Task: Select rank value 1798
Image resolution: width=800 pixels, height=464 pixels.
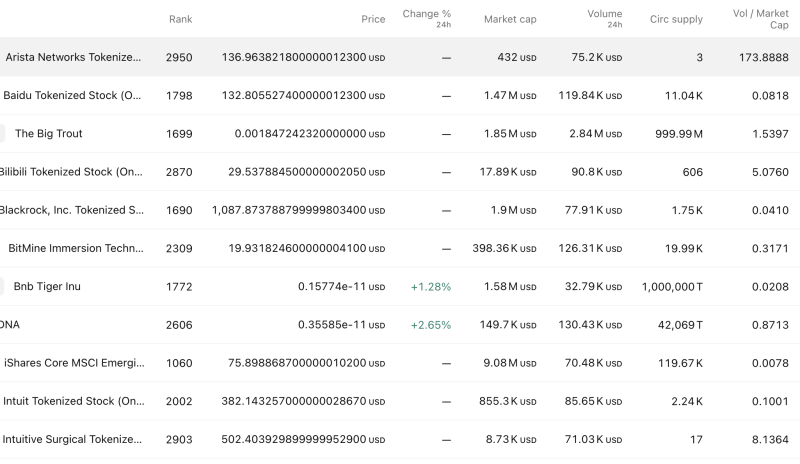Action: tap(179, 95)
